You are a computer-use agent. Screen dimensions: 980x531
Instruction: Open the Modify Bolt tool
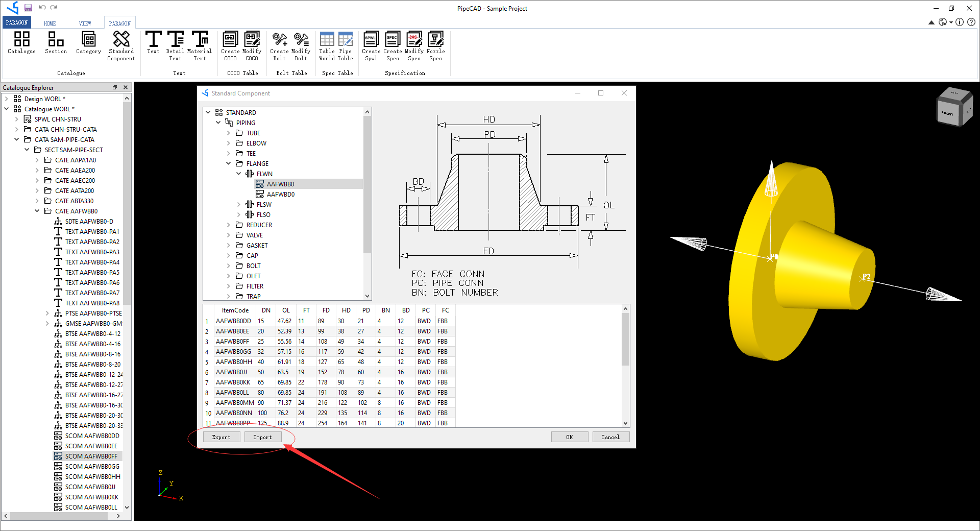point(301,45)
